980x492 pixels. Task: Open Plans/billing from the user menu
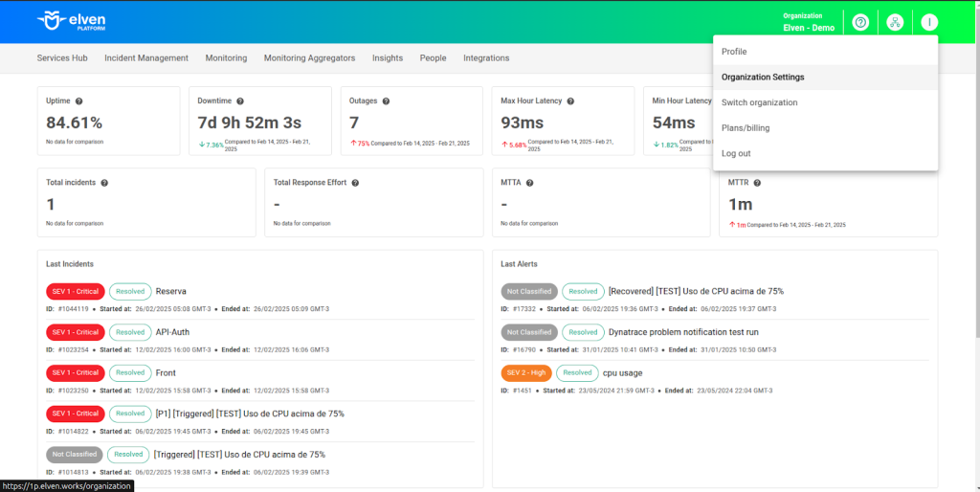746,128
